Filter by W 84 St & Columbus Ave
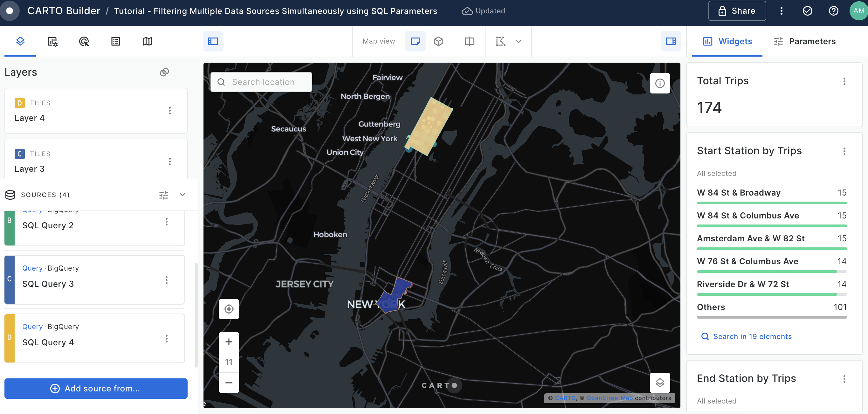Screen dimensions: 868x414 point(772,219)
